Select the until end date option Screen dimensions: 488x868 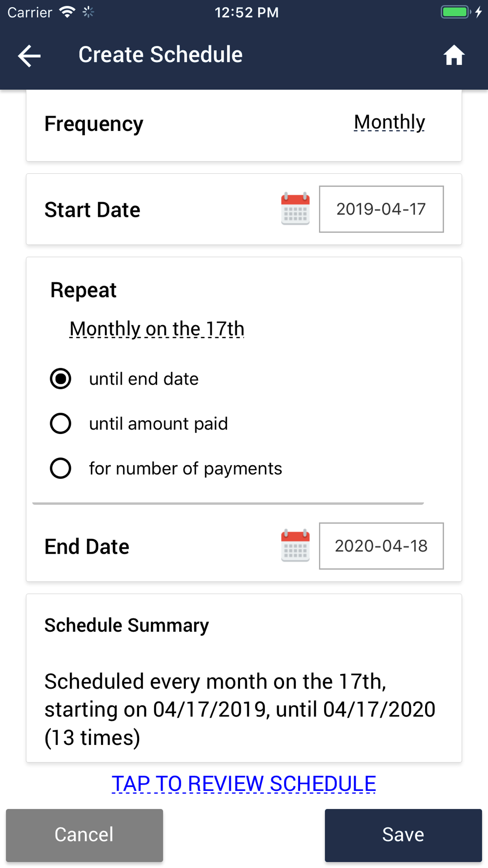(124, 379)
